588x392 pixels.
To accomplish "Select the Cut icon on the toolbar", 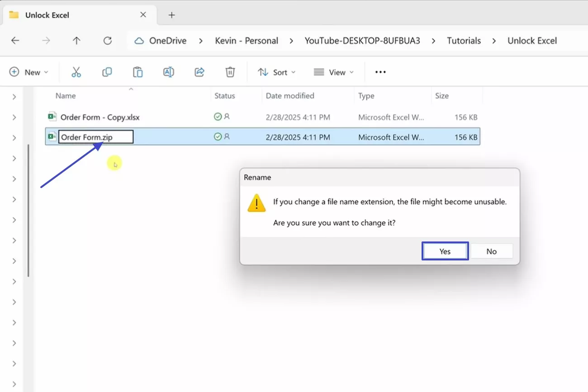I will (x=76, y=72).
